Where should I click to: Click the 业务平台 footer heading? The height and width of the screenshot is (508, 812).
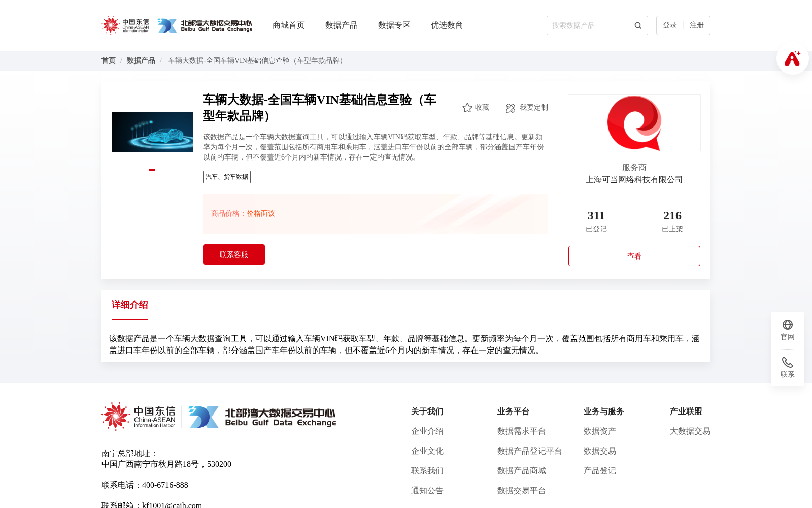tap(514, 411)
